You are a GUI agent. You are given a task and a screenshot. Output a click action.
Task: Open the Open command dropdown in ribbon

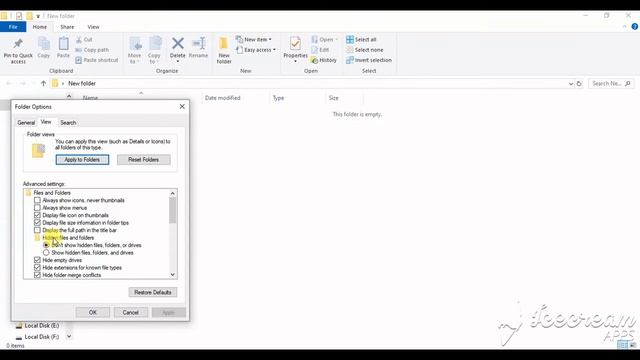(x=337, y=40)
